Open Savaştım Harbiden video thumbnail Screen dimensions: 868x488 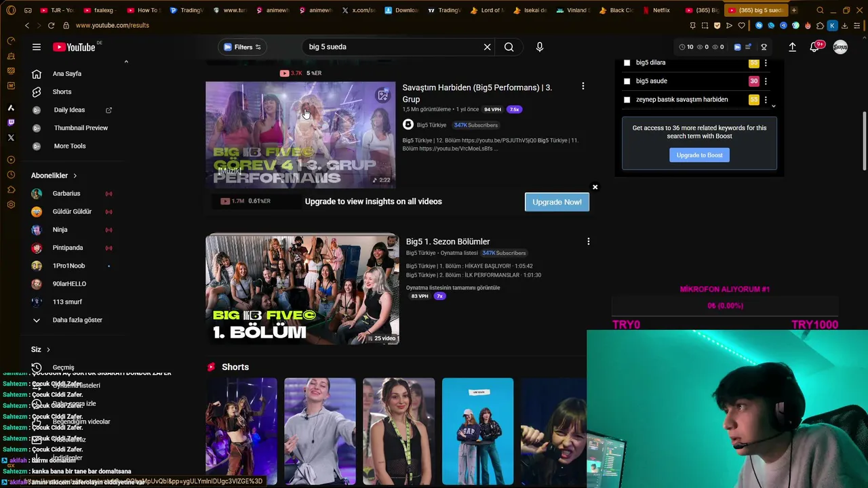(x=300, y=135)
